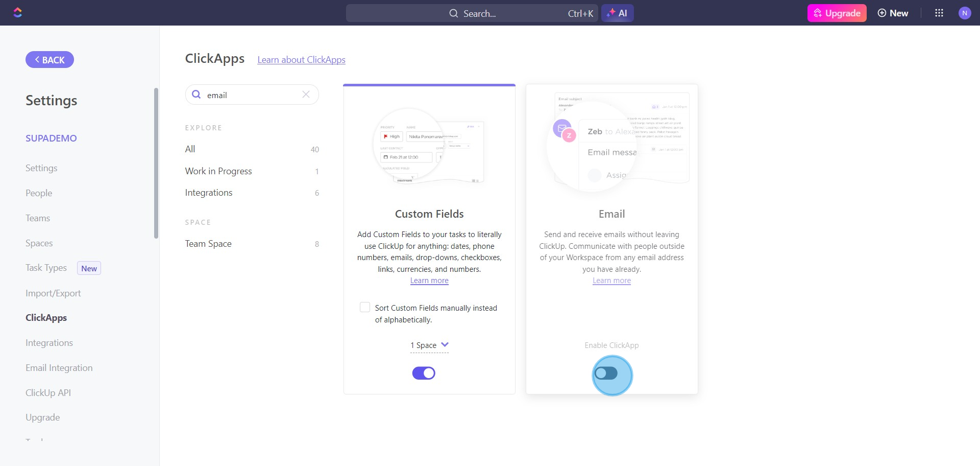Click the count 8 beside Team Space

(317, 244)
